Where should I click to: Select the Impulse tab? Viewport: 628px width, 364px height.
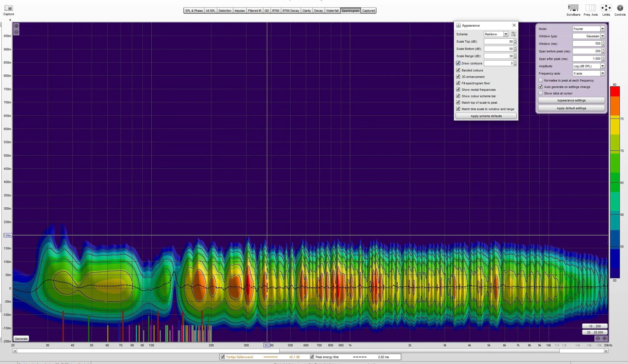point(239,11)
